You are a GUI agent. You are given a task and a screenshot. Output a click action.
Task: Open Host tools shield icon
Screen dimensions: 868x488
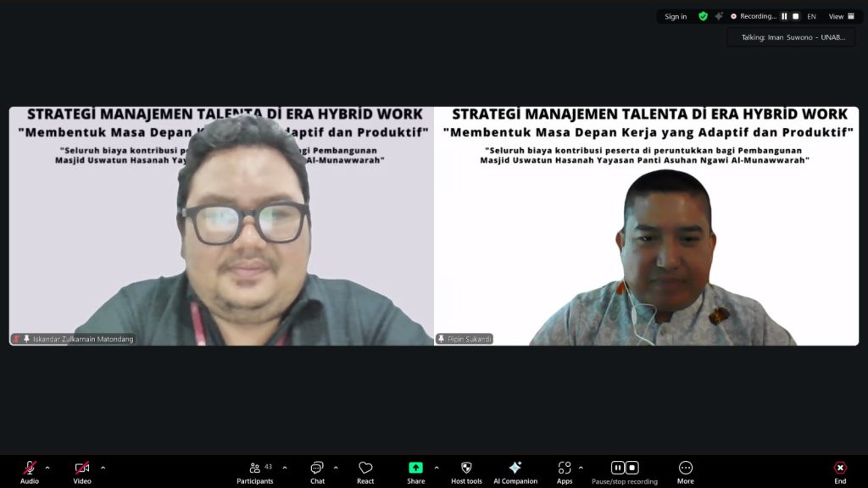(466, 469)
